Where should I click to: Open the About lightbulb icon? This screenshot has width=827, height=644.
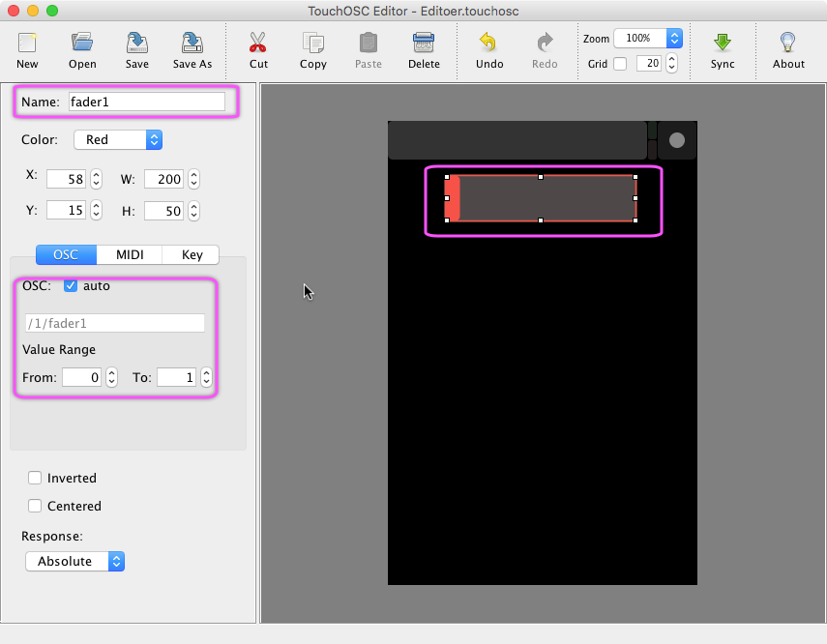788,44
